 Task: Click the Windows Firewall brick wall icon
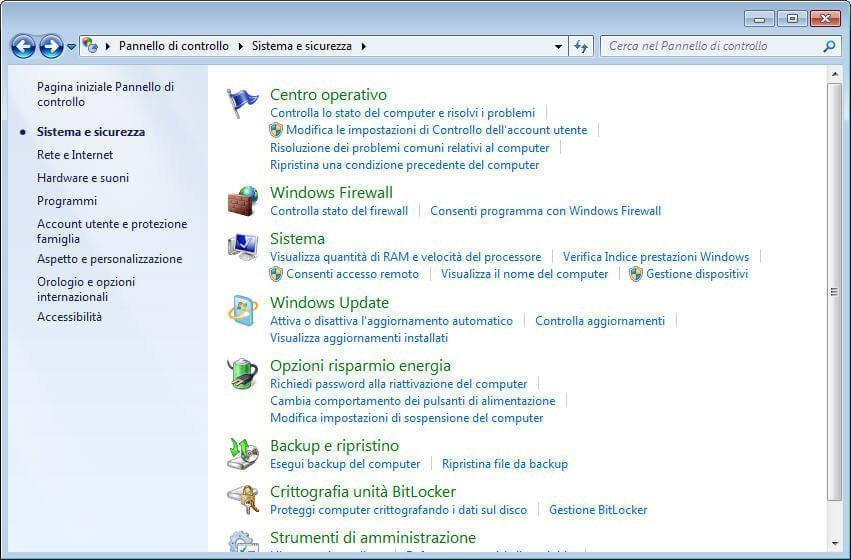(x=243, y=201)
